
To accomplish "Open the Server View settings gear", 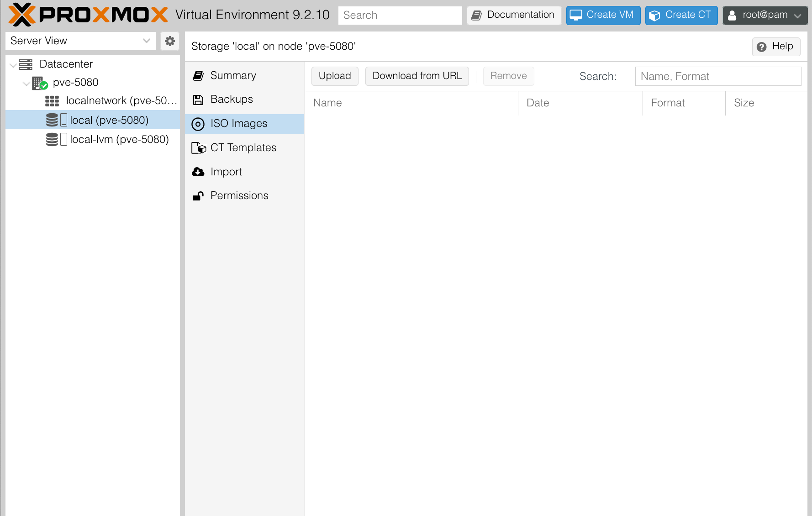I will coord(170,41).
